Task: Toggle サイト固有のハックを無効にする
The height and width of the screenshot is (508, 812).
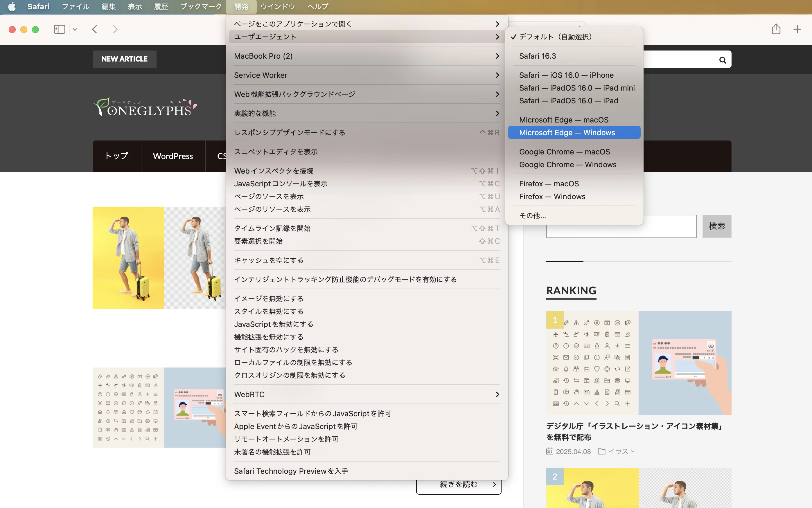Action: tap(367, 350)
